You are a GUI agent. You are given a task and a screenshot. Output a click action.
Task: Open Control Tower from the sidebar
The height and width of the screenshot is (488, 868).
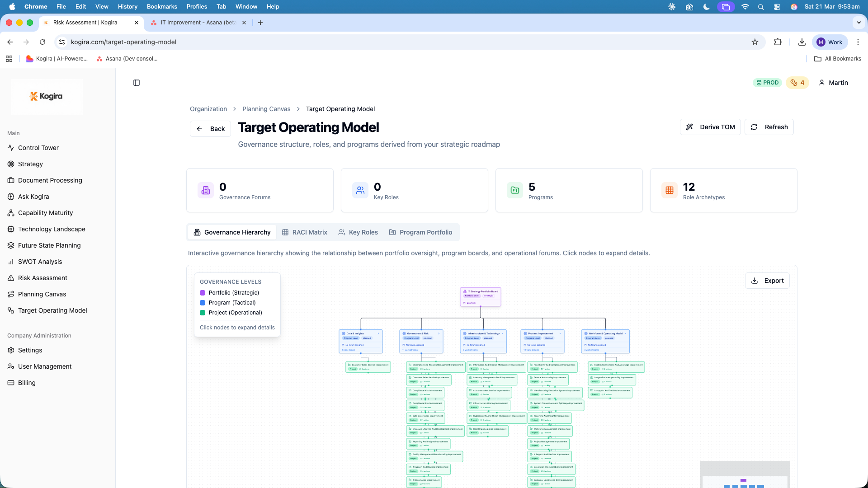38,148
